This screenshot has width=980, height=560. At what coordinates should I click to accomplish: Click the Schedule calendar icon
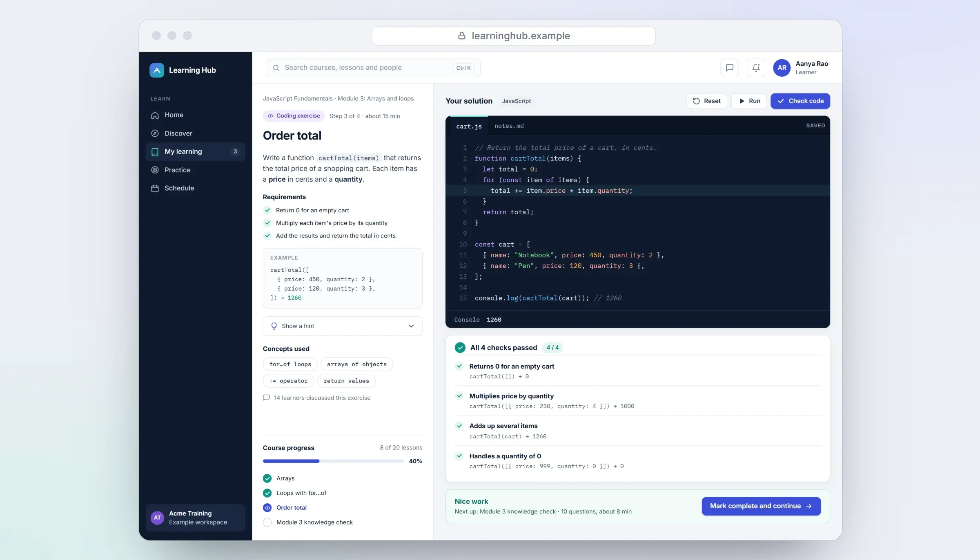(155, 188)
